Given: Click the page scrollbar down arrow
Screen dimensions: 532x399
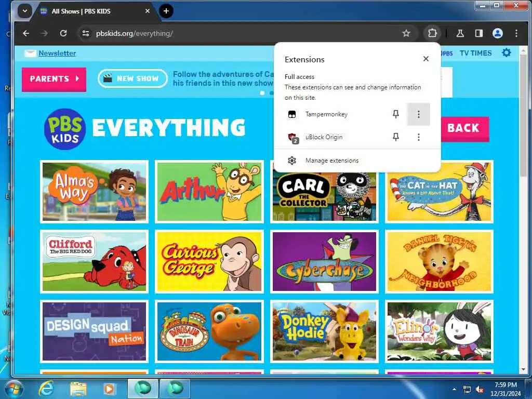Looking at the screenshot, I should 523,369.
